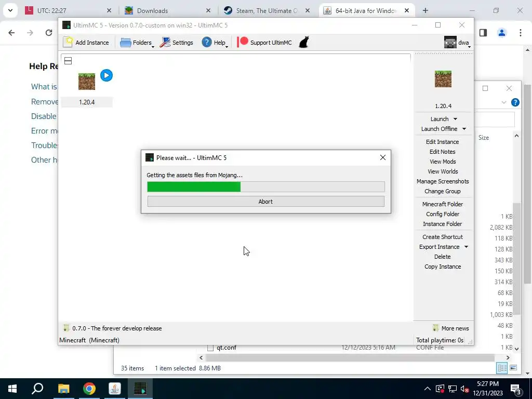532x399 pixels.
Task: Open the notification center
Action: (515, 389)
